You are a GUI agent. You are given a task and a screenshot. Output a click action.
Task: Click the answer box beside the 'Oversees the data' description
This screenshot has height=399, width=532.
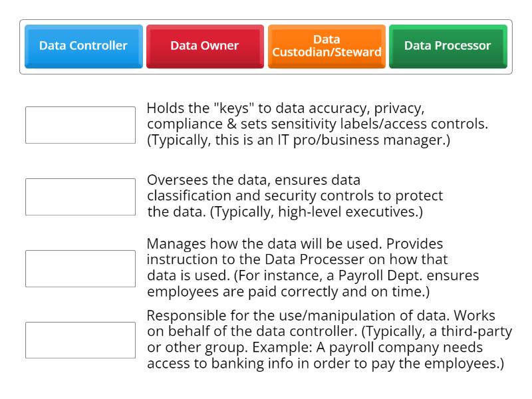(80, 196)
